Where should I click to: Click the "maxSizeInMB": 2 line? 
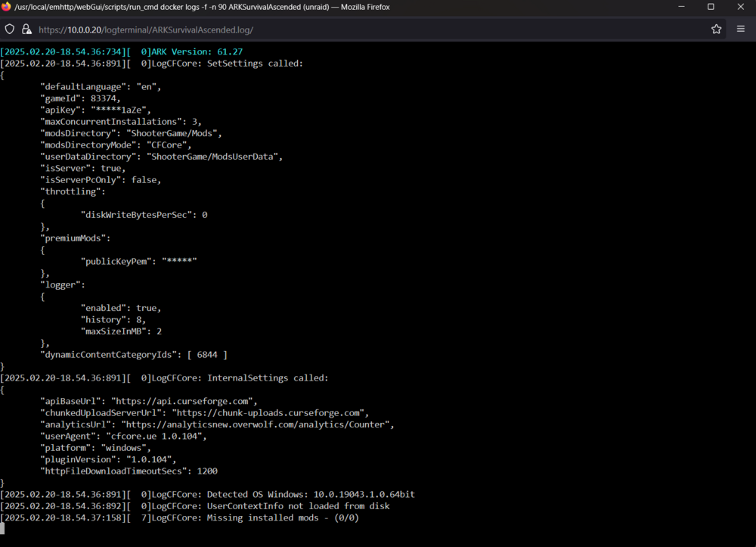point(122,331)
